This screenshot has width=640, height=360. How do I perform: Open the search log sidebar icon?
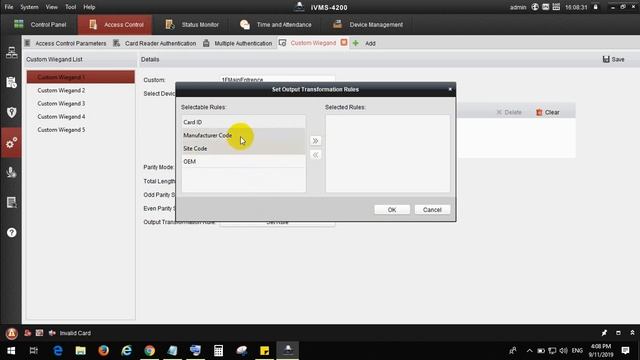click(11, 202)
